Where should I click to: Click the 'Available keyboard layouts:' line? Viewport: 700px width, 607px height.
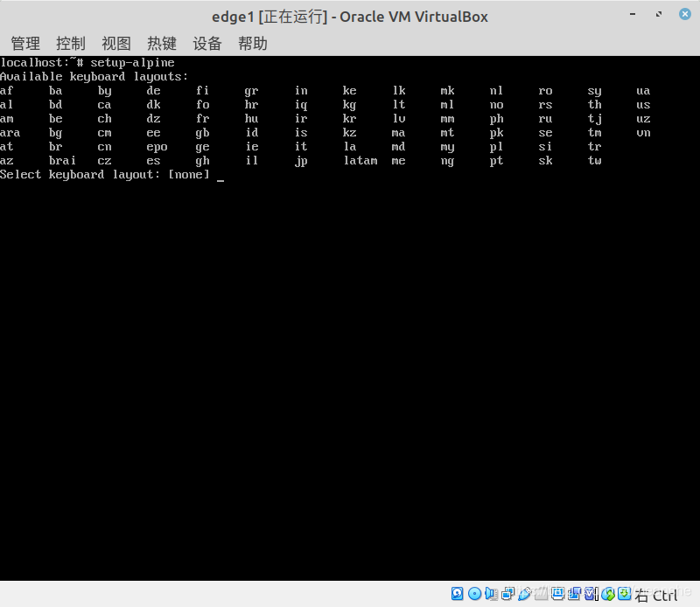click(94, 77)
